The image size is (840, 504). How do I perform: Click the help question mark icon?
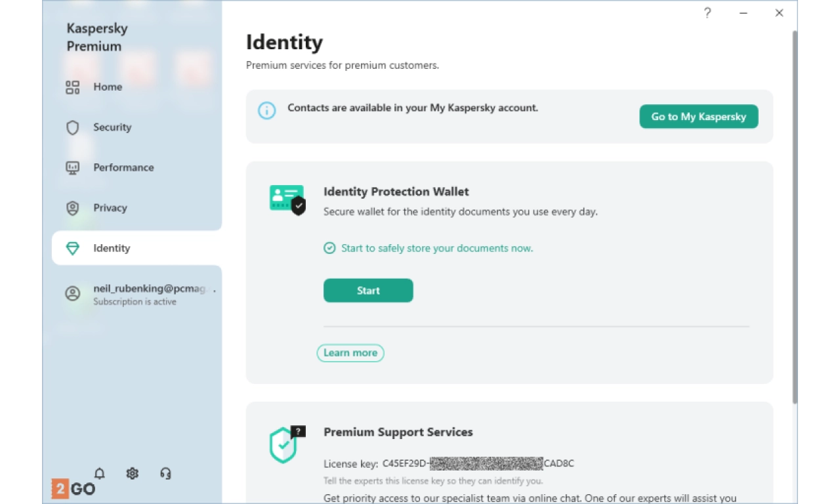707,13
